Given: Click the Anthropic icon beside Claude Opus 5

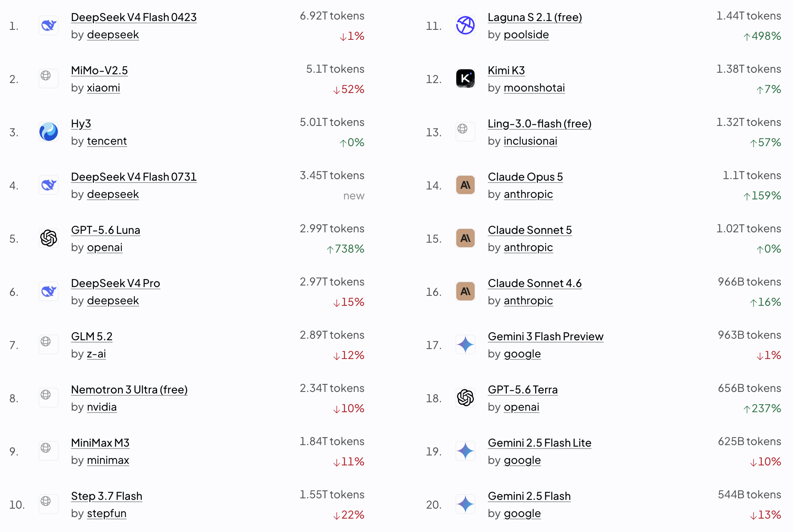Looking at the screenshot, I should click(x=465, y=185).
